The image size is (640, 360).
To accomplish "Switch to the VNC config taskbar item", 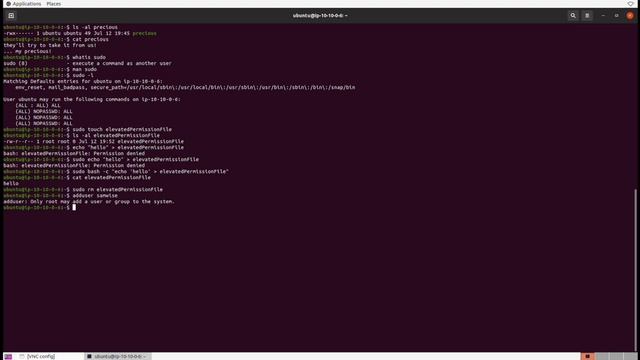I will point(37,356).
